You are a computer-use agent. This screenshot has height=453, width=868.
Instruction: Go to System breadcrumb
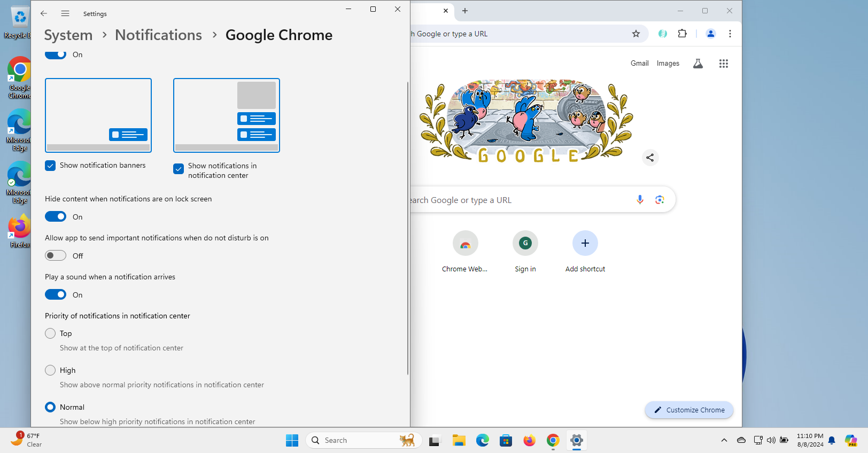point(68,35)
